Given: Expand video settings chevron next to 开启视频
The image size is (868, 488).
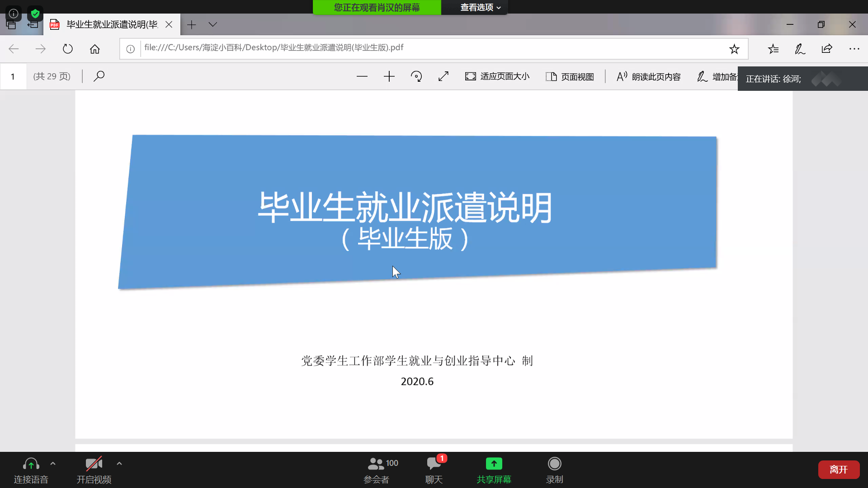Looking at the screenshot, I should pos(119,463).
